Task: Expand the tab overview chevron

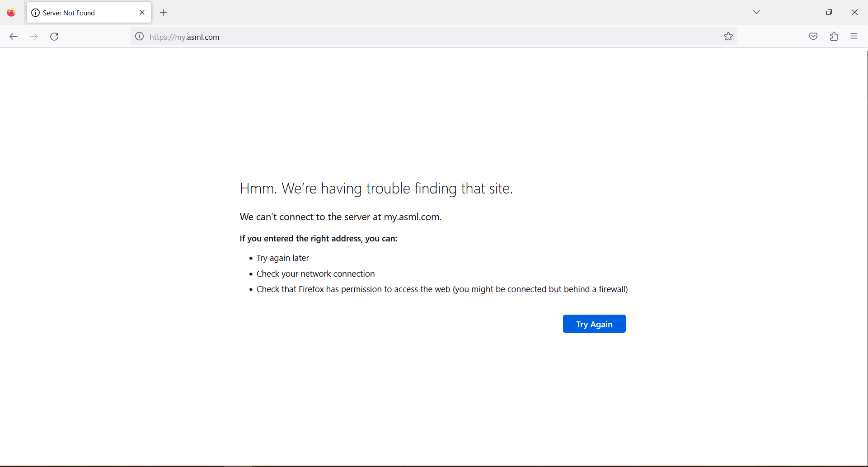Action: point(756,12)
